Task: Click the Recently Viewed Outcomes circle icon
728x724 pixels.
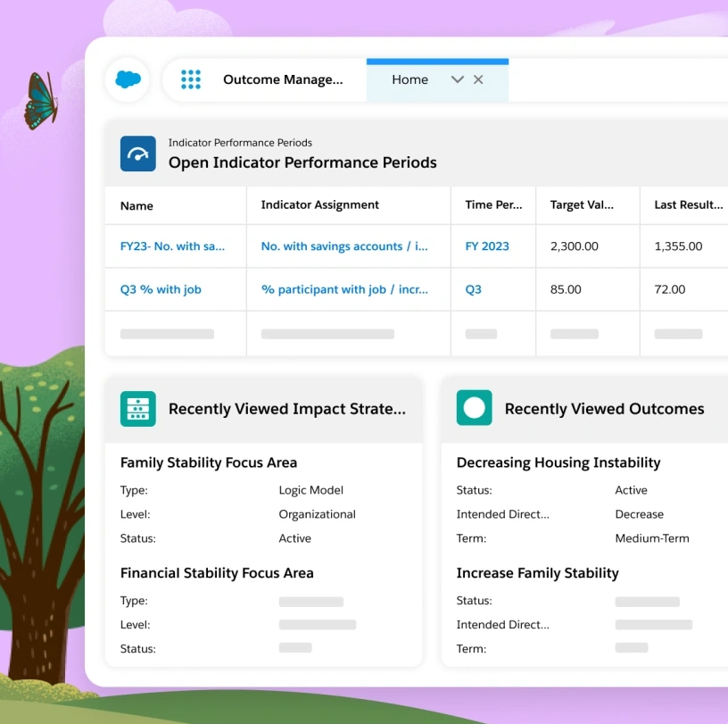Action: pos(474,408)
